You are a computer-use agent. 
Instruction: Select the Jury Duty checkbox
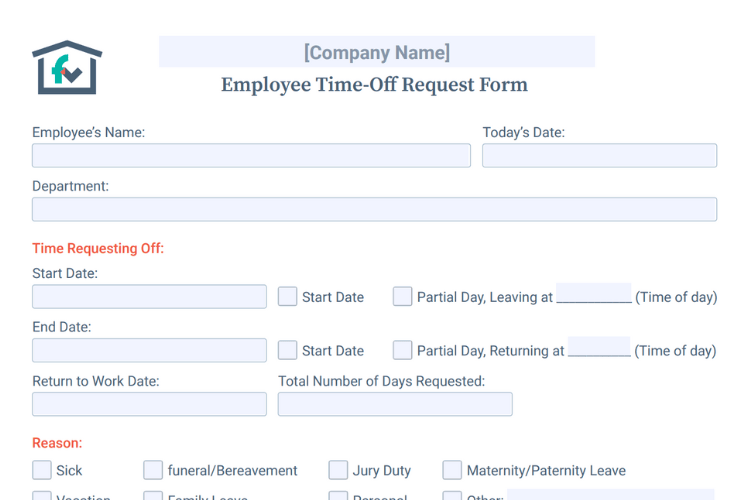338,470
